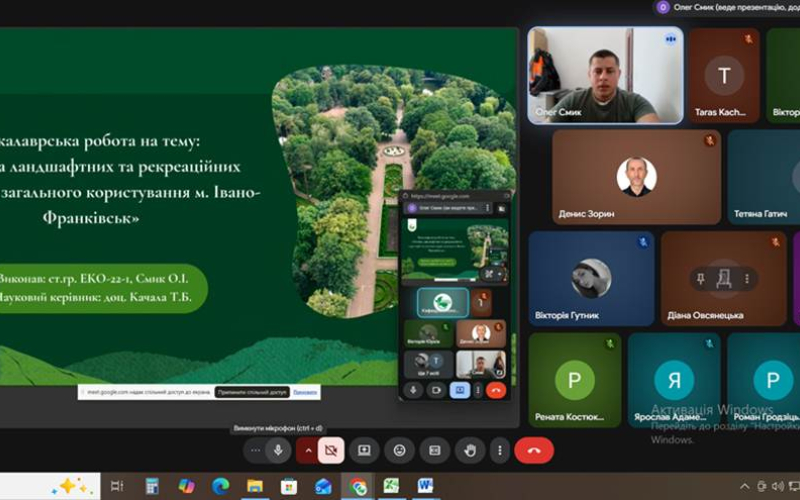Open Google Chrome from the taskbar
800x500 pixels.
coord(357,486)
